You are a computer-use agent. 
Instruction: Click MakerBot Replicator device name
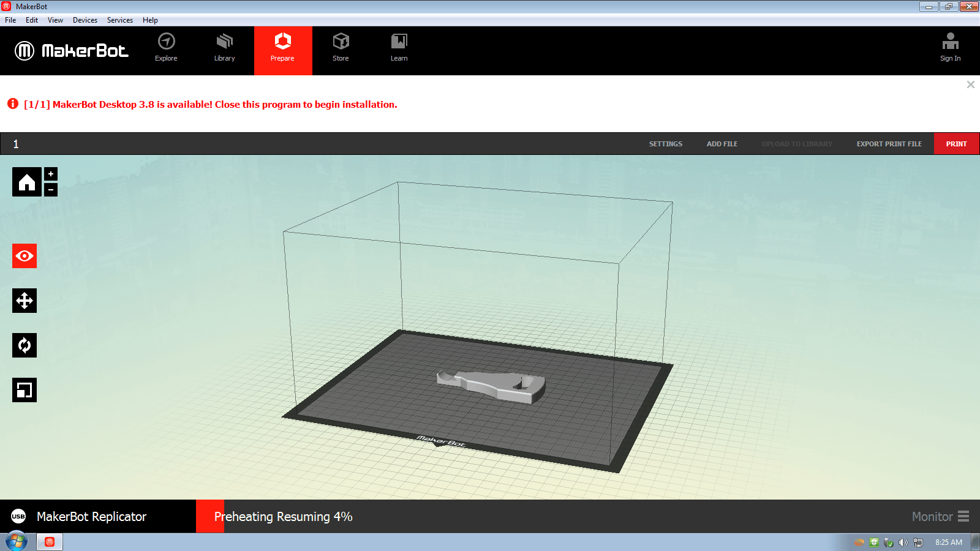(91, 517)
